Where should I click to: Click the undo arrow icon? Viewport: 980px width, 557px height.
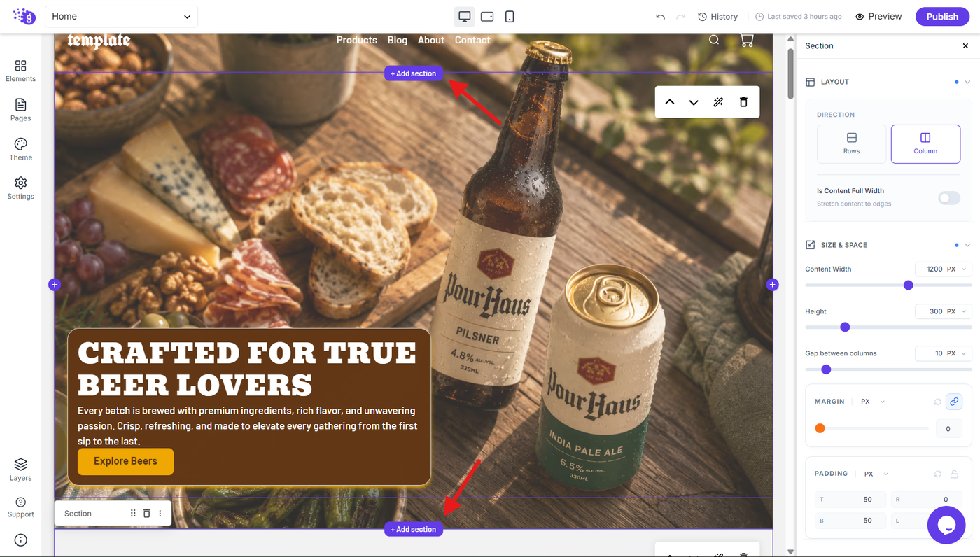660,17
